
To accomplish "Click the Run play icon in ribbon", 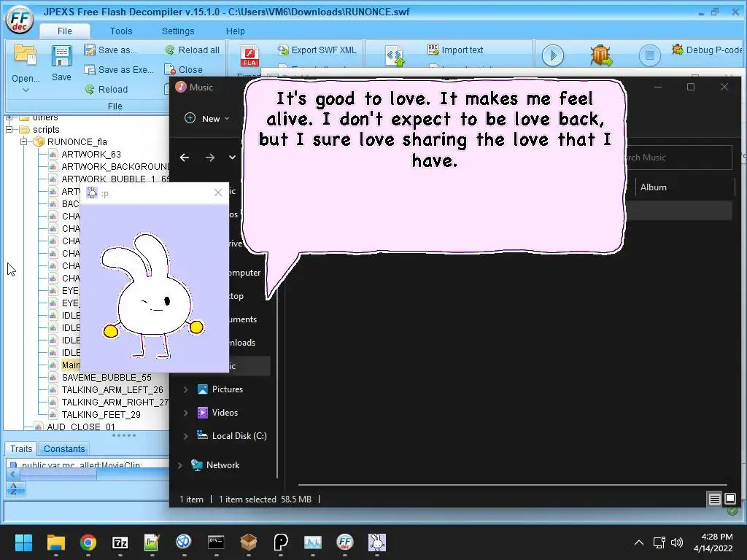I will [x=553, y=55].
